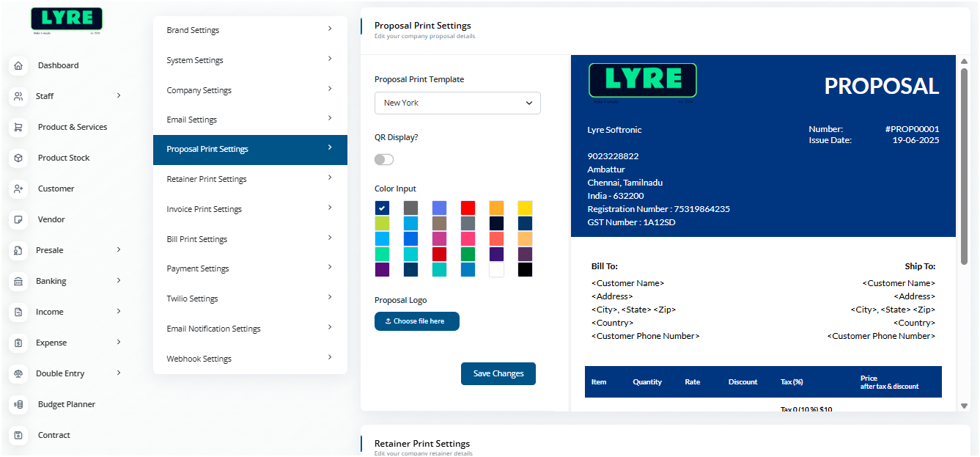The image size is (980, 457).
Task: Expand the Presale sidebar submenu
Action: tap(119, 250)
